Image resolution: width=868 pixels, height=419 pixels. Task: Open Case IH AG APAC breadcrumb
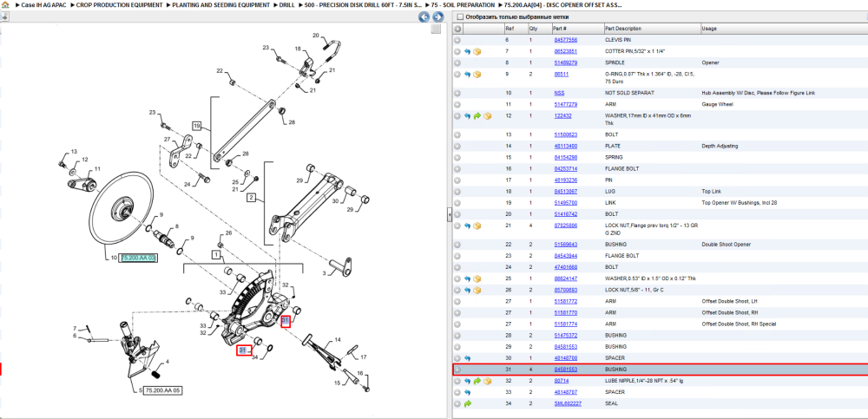click(x=43, y=4)
